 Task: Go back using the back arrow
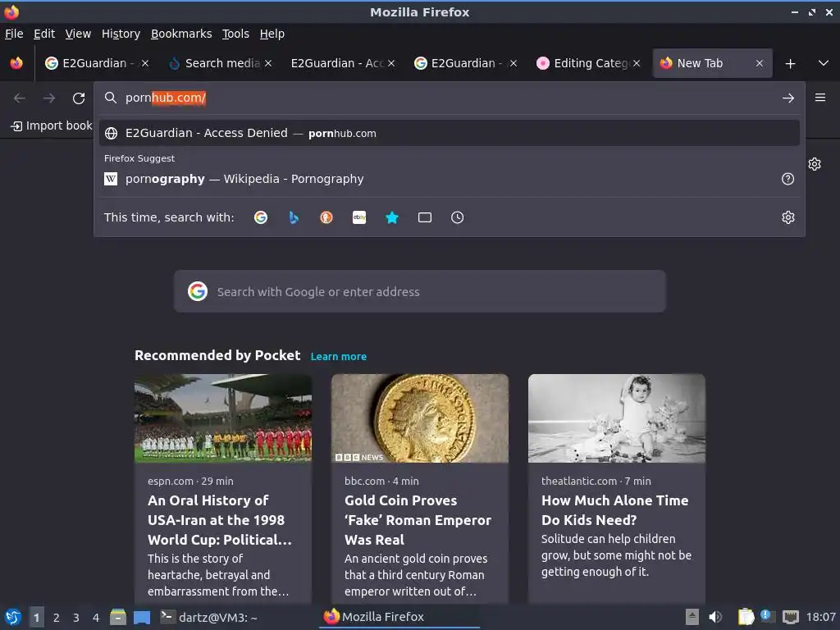pyautogui.click(x=20, y=98)
